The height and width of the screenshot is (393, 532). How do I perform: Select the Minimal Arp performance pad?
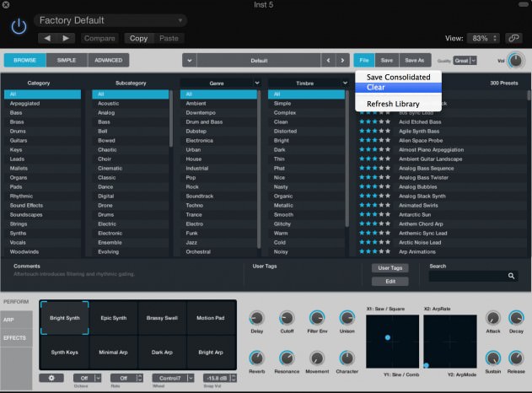[114, 353]
